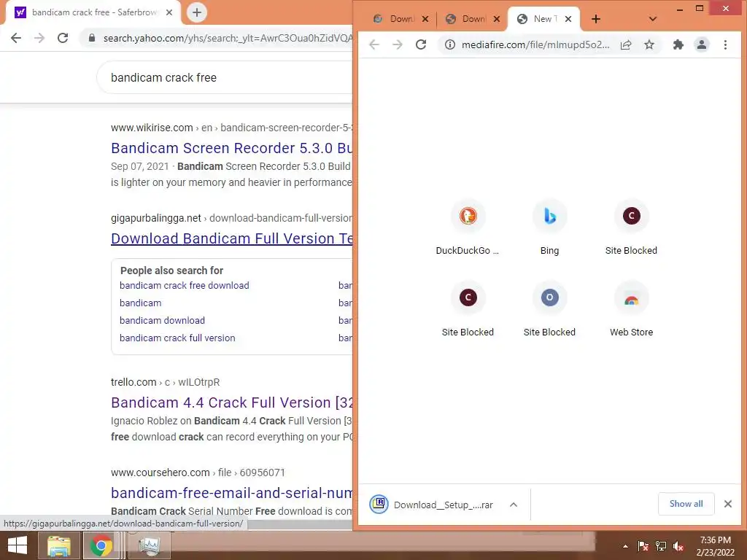Open the clock showing 7:36 PM
The image size is (747, 560).
(715, 546)
